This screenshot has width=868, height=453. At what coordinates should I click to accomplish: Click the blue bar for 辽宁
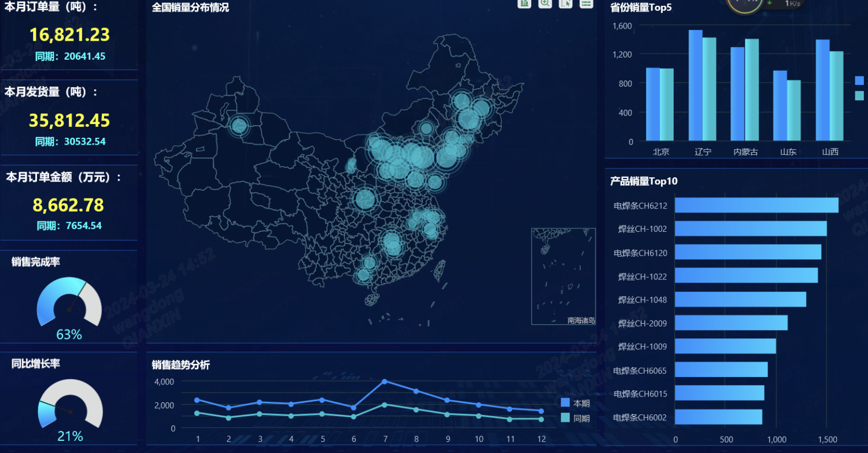695,85
